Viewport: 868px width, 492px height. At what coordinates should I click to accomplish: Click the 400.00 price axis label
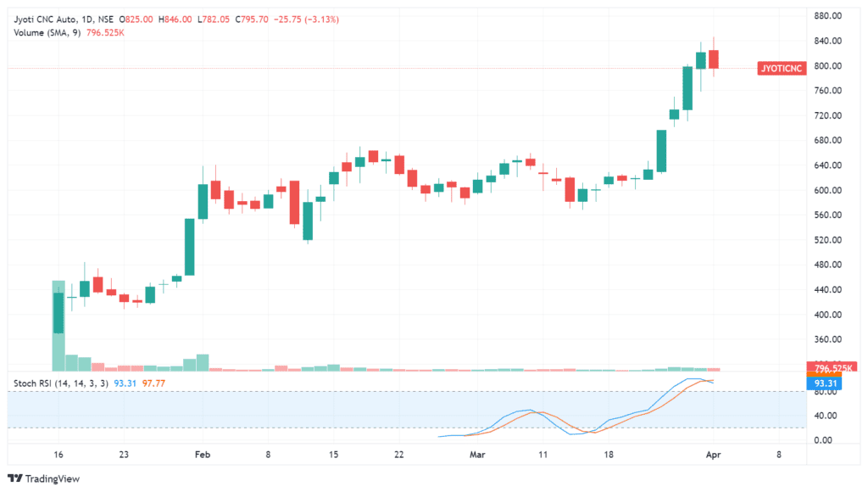pyautogui.click(x=827, y=314)
